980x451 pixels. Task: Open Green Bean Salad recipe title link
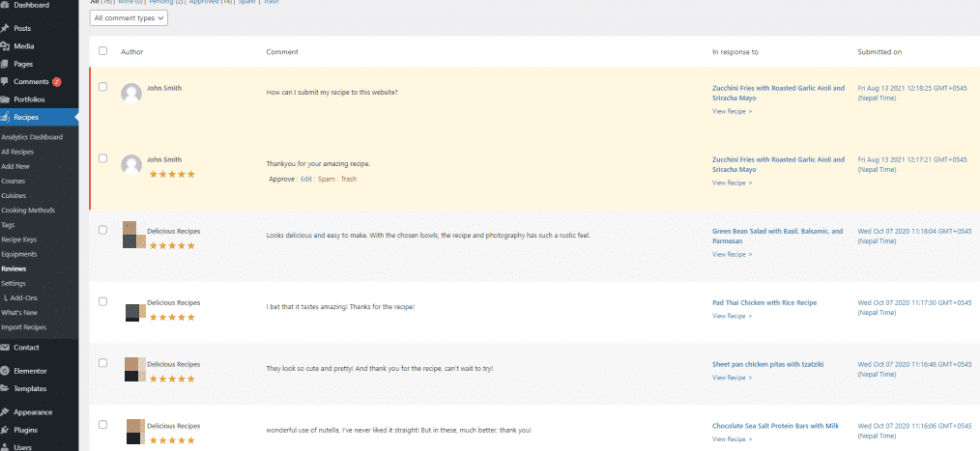[x=777, y=236]
